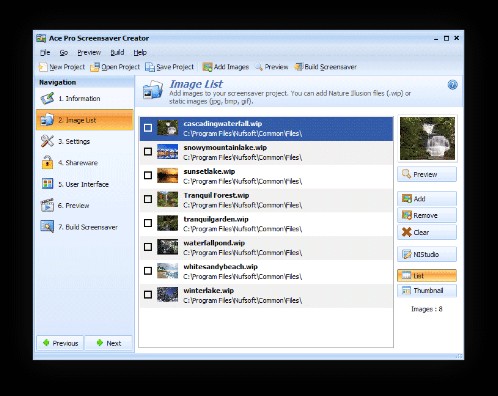Check the cascadingwaterfall.wip checkbox

pyautogui.click(x=148, y=128)
